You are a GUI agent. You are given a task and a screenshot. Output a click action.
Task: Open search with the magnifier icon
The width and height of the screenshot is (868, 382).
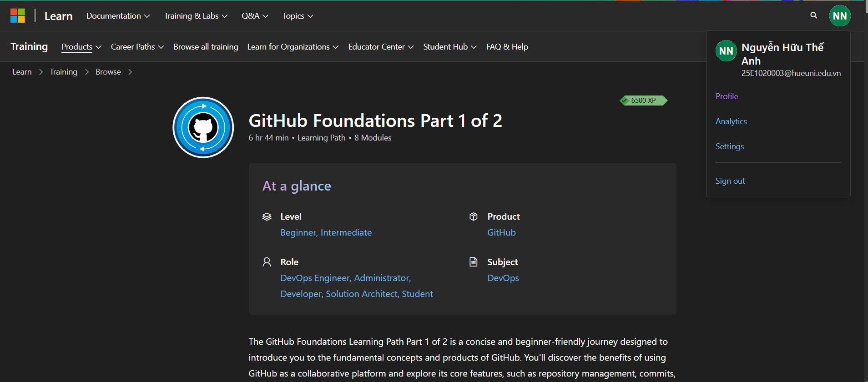click(814, 15)
